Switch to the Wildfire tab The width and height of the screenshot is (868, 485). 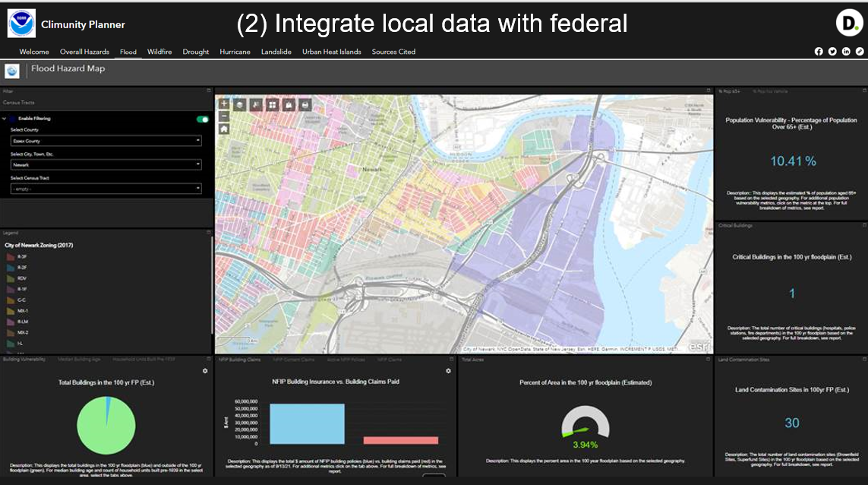point(159,52)
